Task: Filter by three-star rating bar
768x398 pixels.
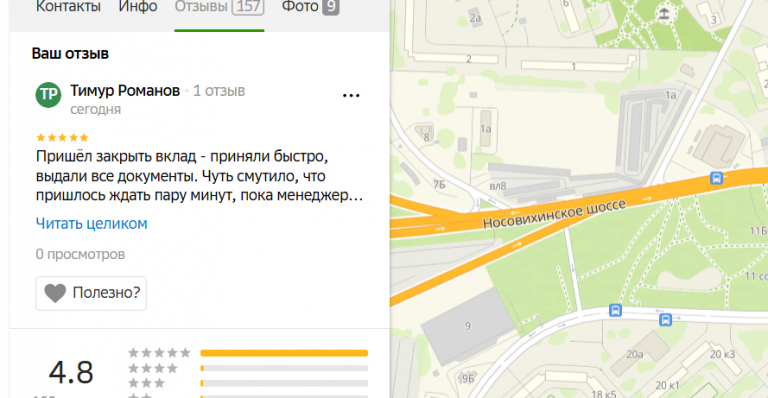Action: tap(284, 383)
